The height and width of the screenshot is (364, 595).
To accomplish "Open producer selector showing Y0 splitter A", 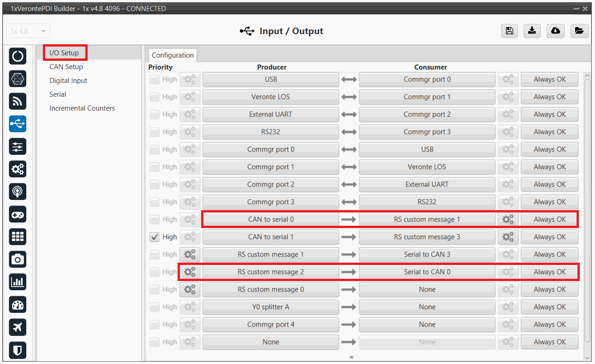I will tap(271, 307).
